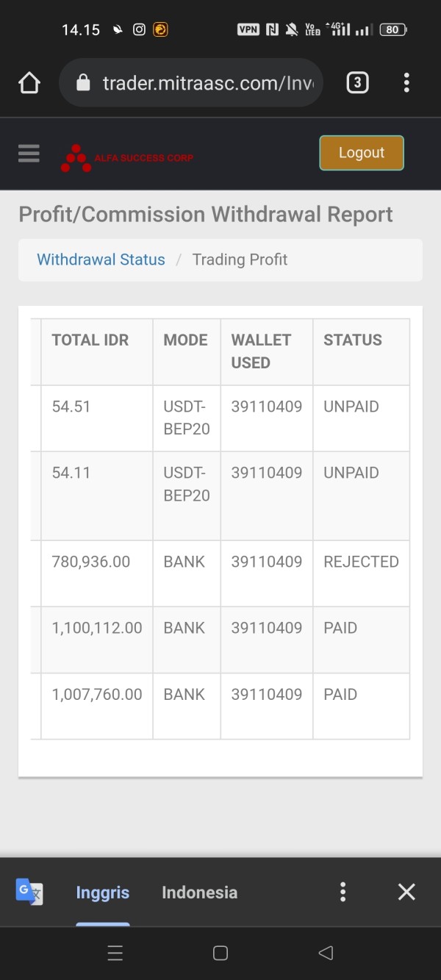Screen dimensions: 441x980
Task: Click the Alfa Success Corp logo
Action: (127, 158)
